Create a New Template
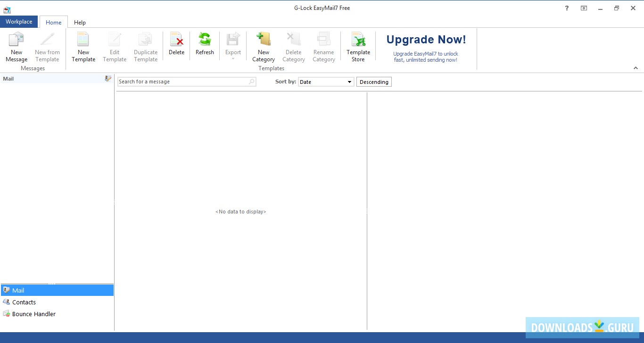The width and height of the screenshot is (644, 343). pos(83,48)
